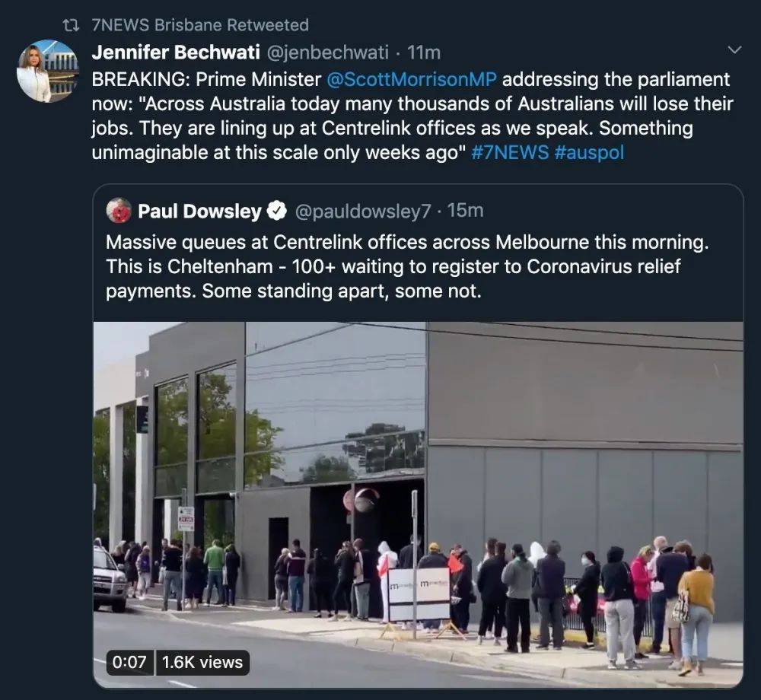Open the #auspol hashtag

pos(589,152)
